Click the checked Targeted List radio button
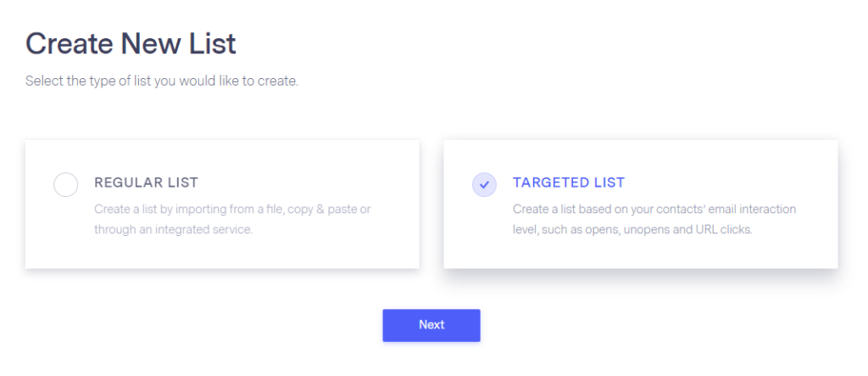The image size is (868, 376). [x=484, y=184]
